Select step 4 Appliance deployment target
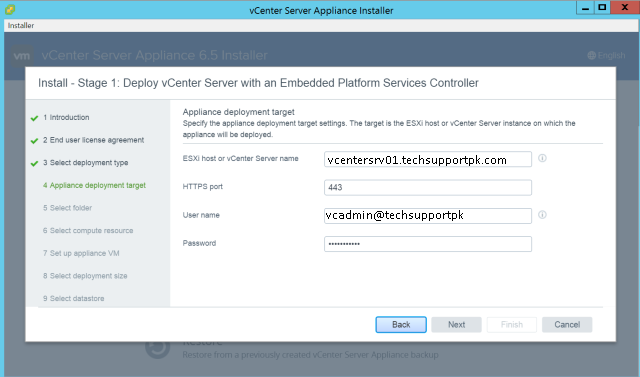The image size is (640, 377). tap(94, 185)
